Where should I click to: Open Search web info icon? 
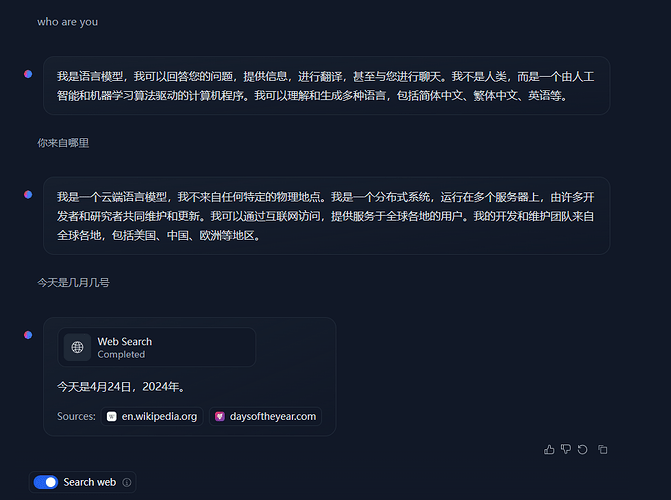click(x=127, y=482)
